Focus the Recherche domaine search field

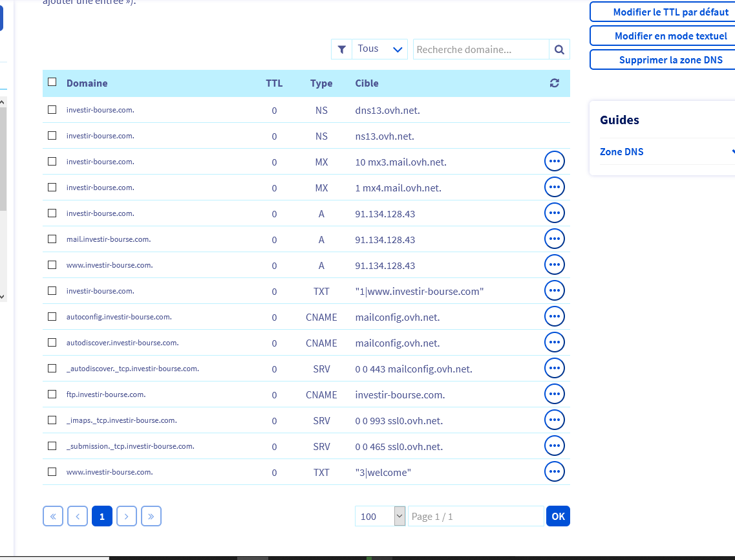click(x=481, y=49)
